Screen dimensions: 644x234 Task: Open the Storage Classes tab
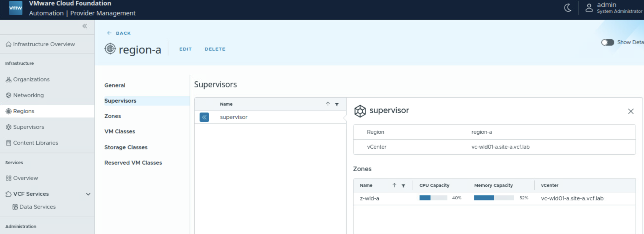coord(126,147)
